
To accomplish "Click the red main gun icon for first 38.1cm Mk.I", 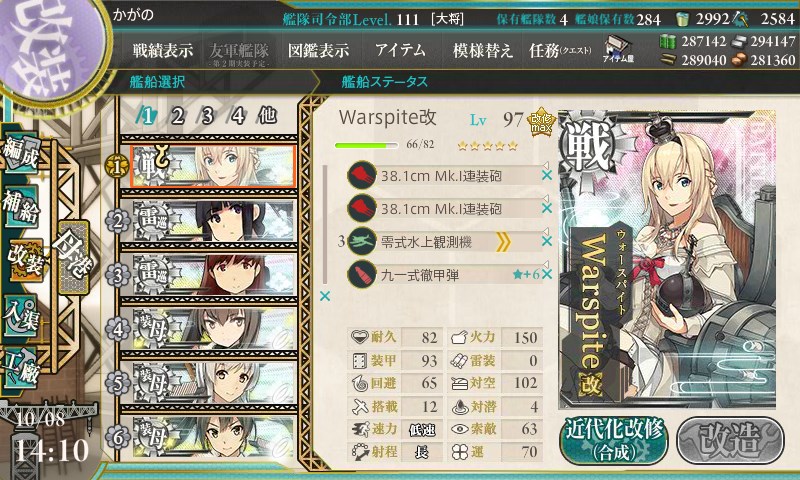I will click(x=362, y=175).
